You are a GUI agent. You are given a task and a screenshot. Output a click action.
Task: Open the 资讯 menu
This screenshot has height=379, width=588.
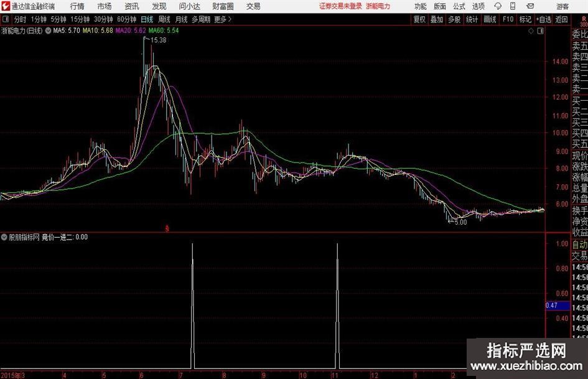click(132, 6)
